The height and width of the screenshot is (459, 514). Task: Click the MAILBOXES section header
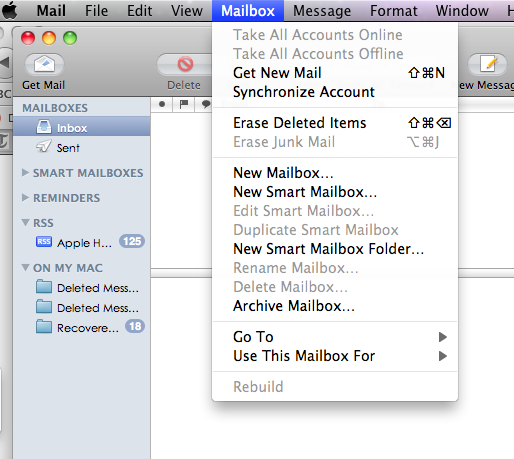tap(55, 108)
